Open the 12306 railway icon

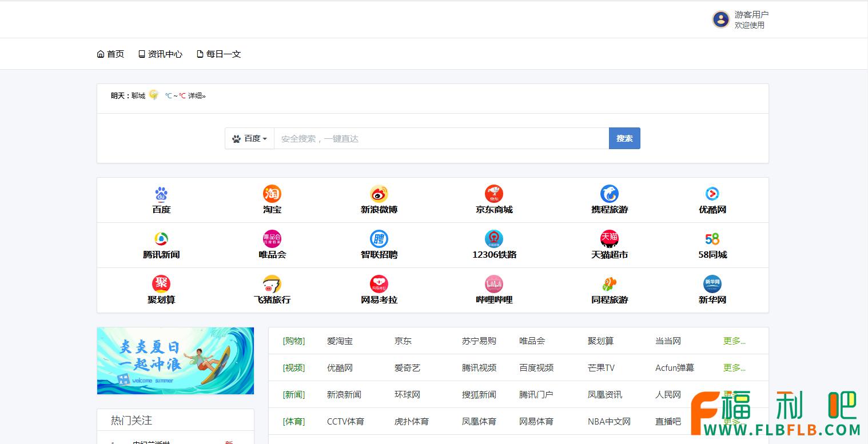click(494, 239)
